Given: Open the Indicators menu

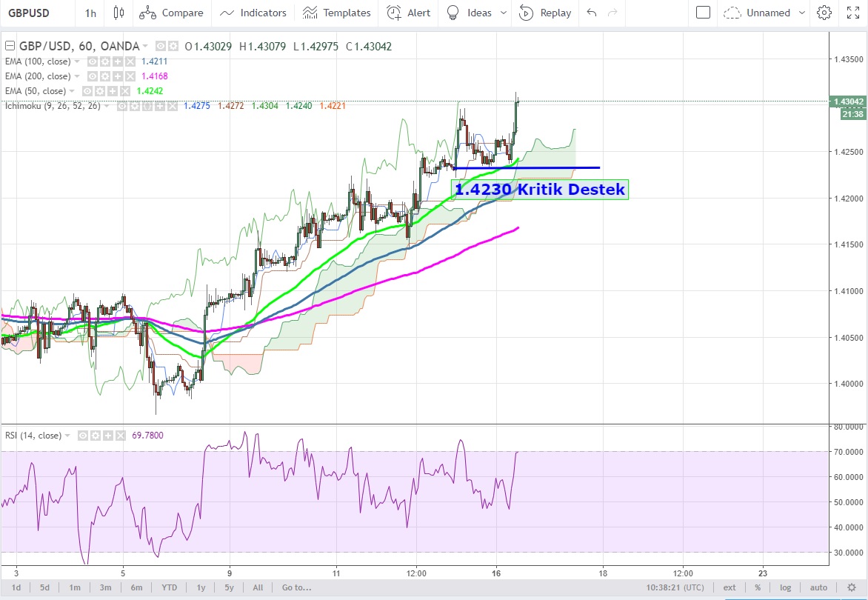Looking at the screenshot, I should click(x=253, y=13).
